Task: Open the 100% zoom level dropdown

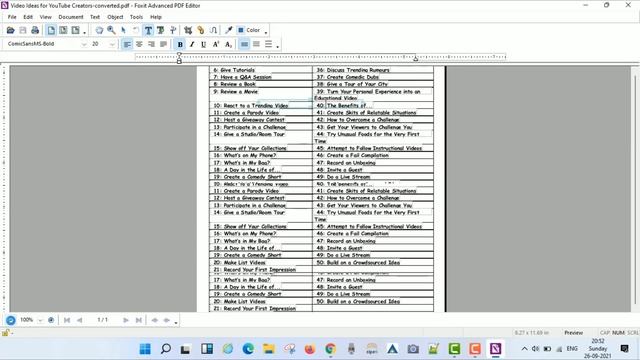Action: coord(40,320)
